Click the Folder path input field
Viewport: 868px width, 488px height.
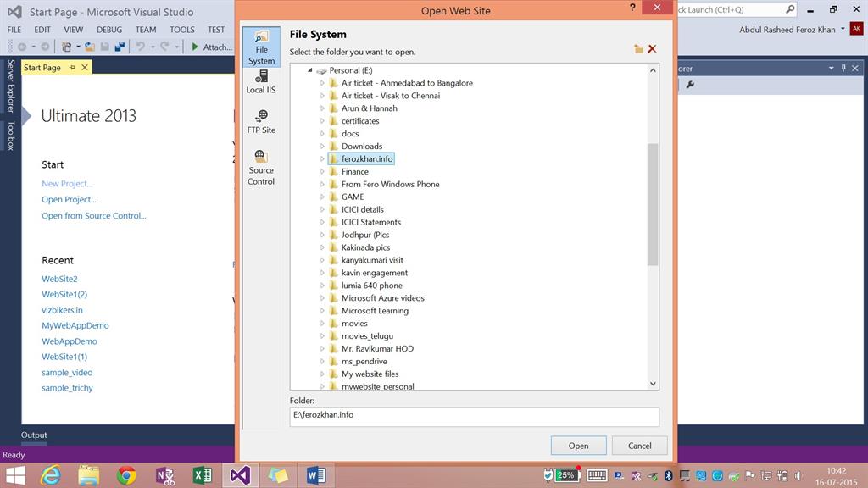coord(475,417)
